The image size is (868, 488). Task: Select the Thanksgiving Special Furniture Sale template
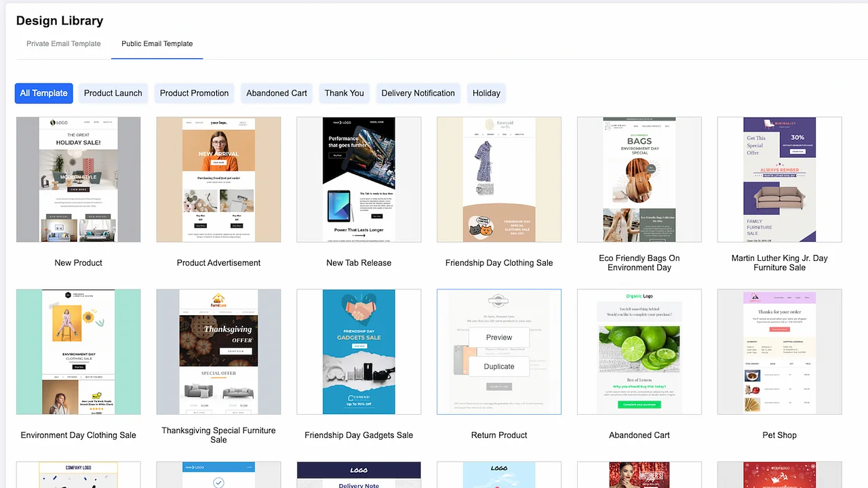(x=218, y=351)
